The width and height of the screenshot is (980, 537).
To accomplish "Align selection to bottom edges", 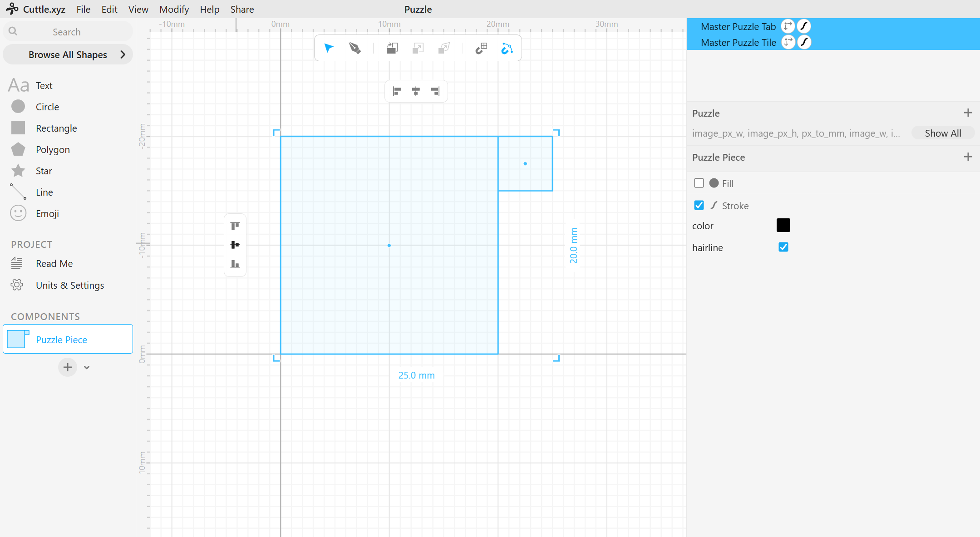I will [x=235, y=264].
